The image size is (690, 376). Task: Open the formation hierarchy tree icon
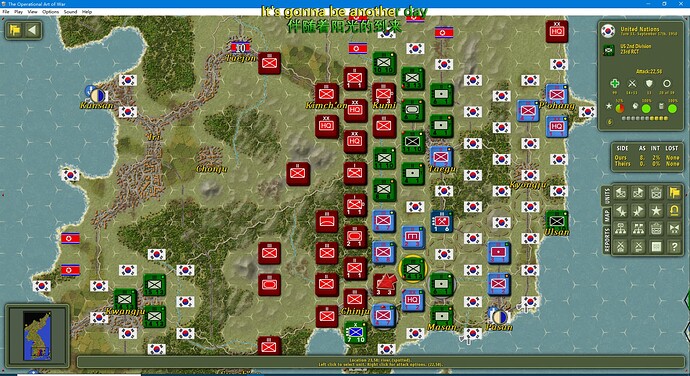(x=621, y=229)
